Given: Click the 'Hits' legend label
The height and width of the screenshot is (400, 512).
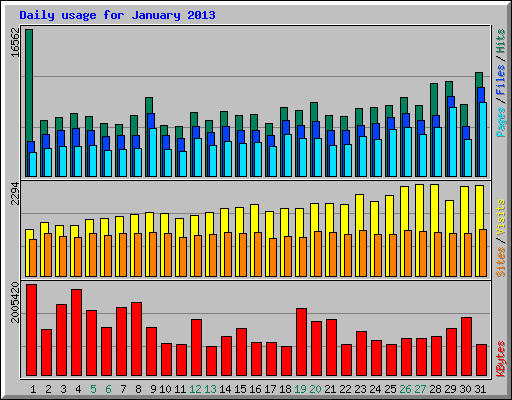Looking at the screenshot, I should pyautogui.click(x=501, y=41).
